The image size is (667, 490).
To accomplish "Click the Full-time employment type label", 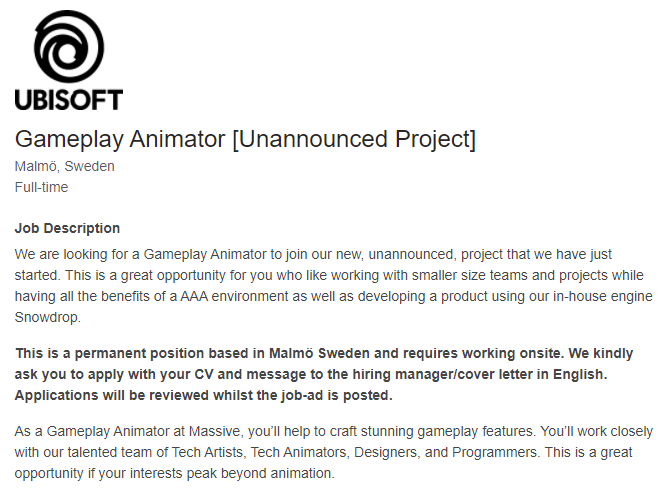I will (41, 187).
